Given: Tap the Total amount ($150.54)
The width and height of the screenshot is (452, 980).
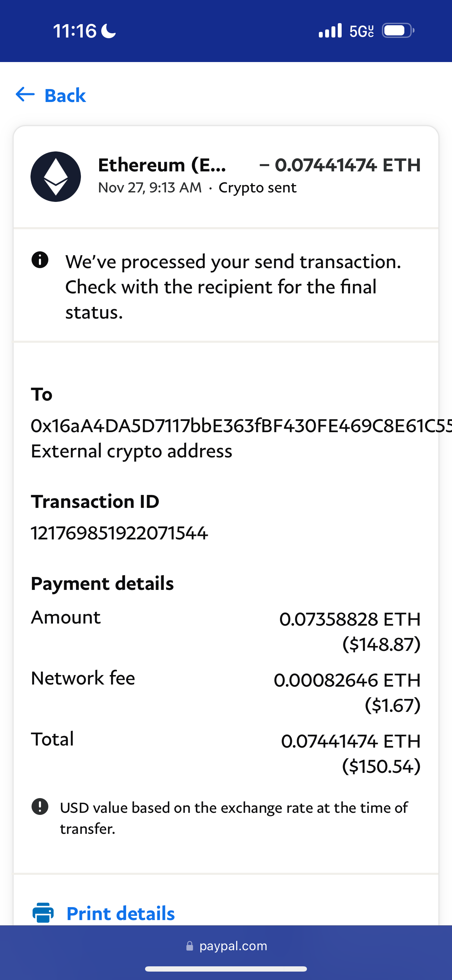Looking at the screenshot, I should point(381,766).
